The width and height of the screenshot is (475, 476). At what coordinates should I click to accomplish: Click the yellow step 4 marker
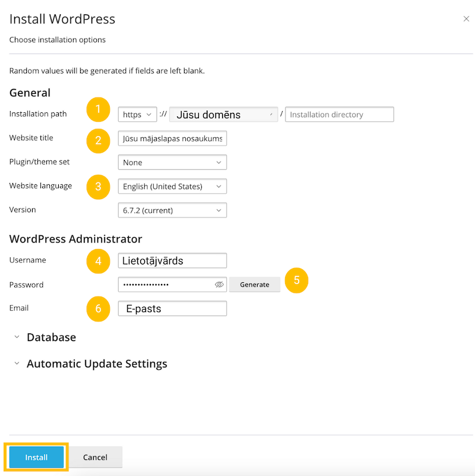click(99, 261)
